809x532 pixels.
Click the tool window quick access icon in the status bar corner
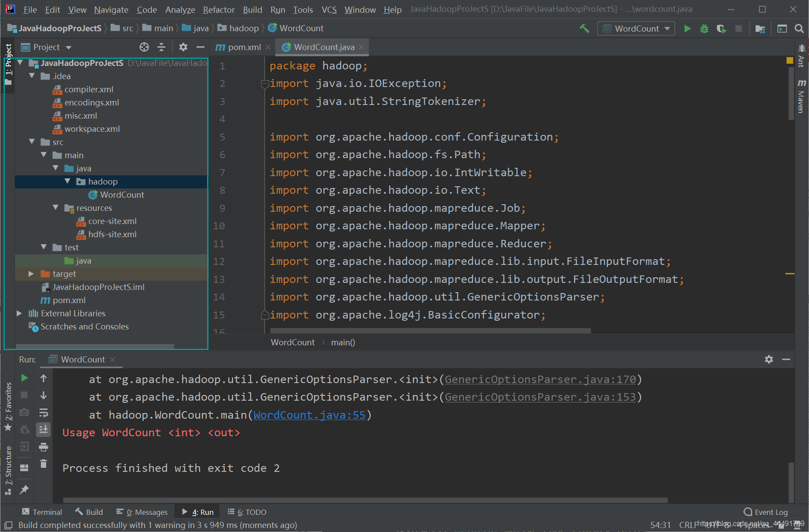click(x=8, y=525)
